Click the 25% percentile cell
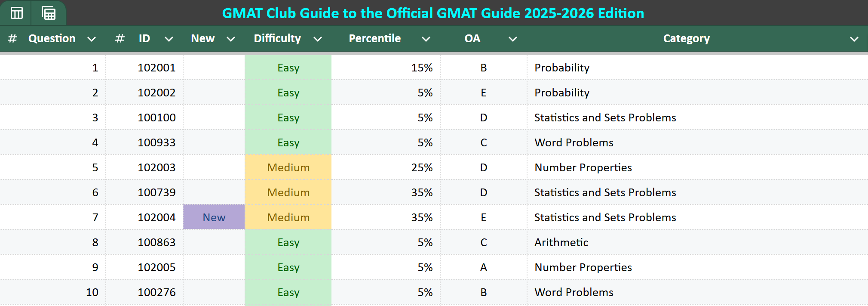868x306 pixels. click(422, 167)
